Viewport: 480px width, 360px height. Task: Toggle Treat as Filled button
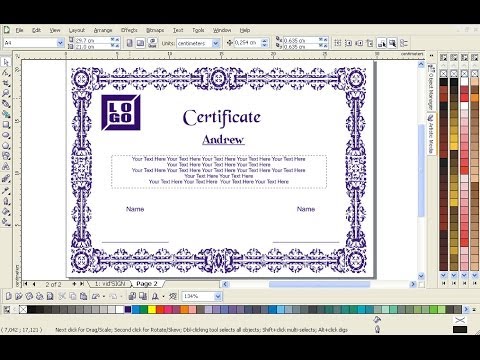(392, 43)
